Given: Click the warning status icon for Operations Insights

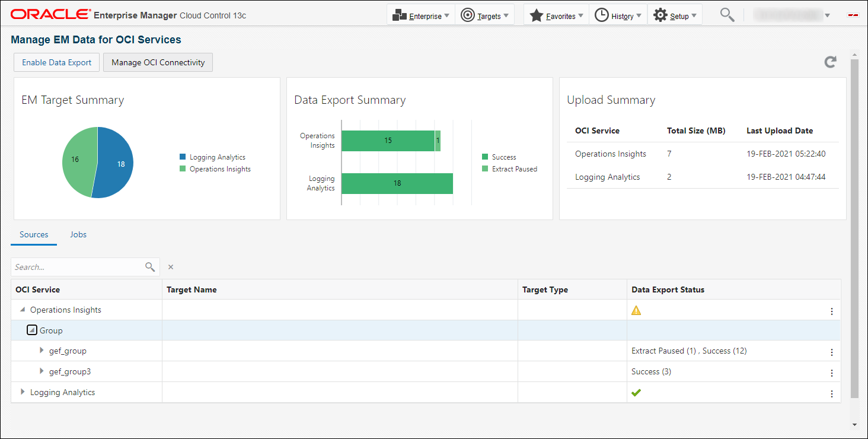Looking at the screenshot, I should pos(636,310).
